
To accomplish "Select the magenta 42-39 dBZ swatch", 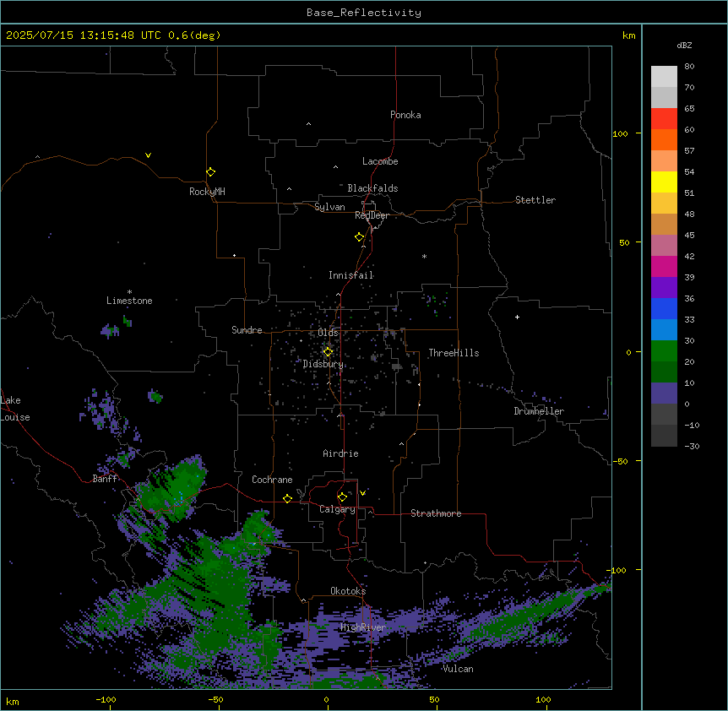I will coord(664,266).
